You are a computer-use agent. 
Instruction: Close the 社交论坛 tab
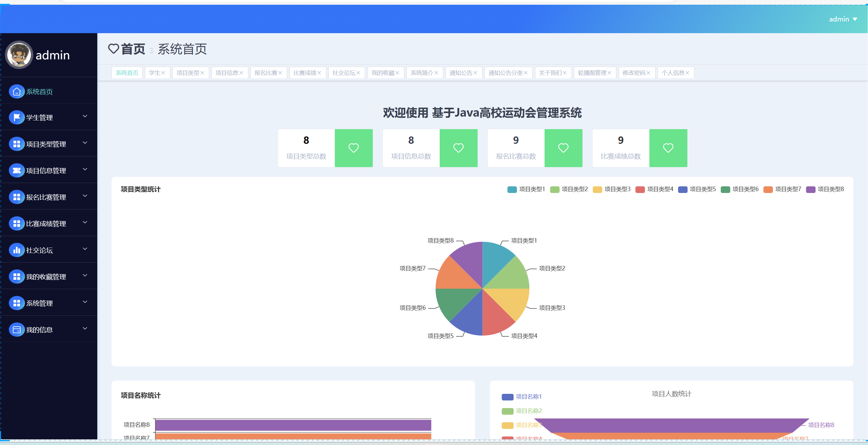click(358, 73)
